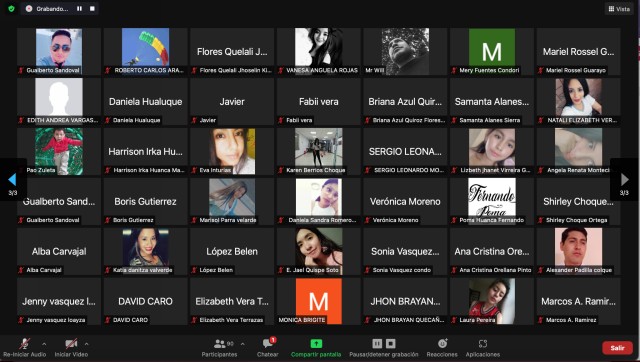Expand audio options chevron
Viewport: 640px width, 362px height.
[44, 344]
